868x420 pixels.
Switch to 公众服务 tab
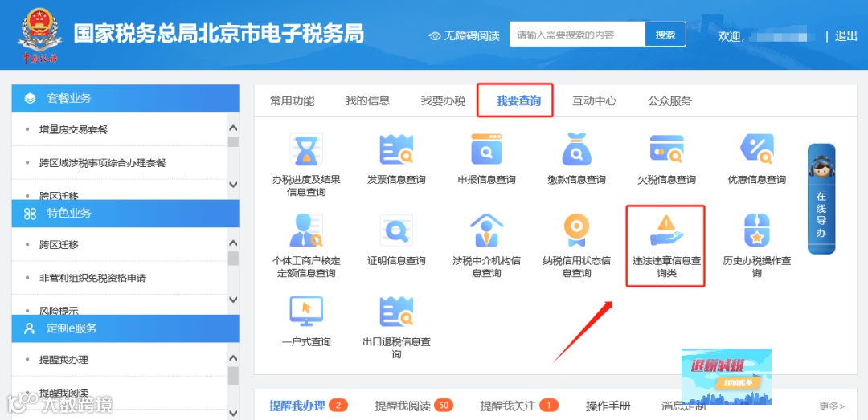tap(669, 100)
